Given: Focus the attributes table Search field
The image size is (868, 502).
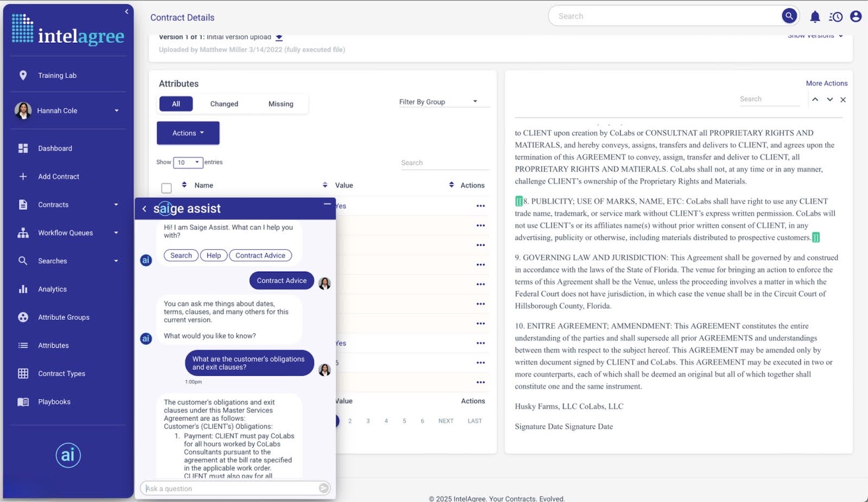Looking at the screenshot, I should (445, 163).
